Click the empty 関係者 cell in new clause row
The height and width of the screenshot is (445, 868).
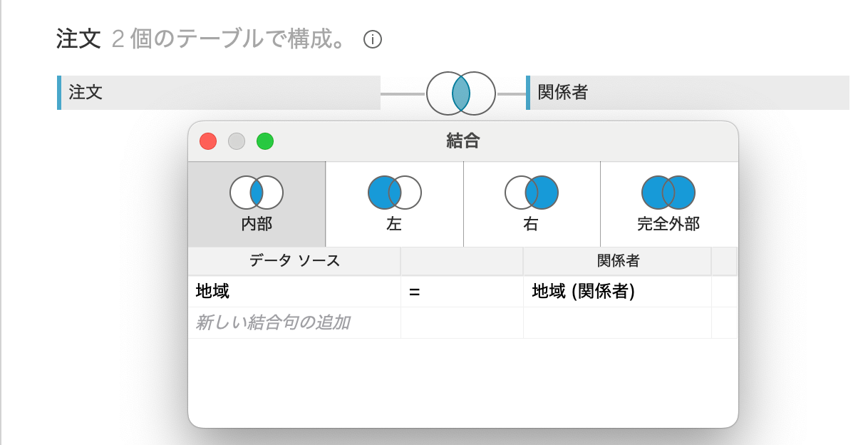617,323
